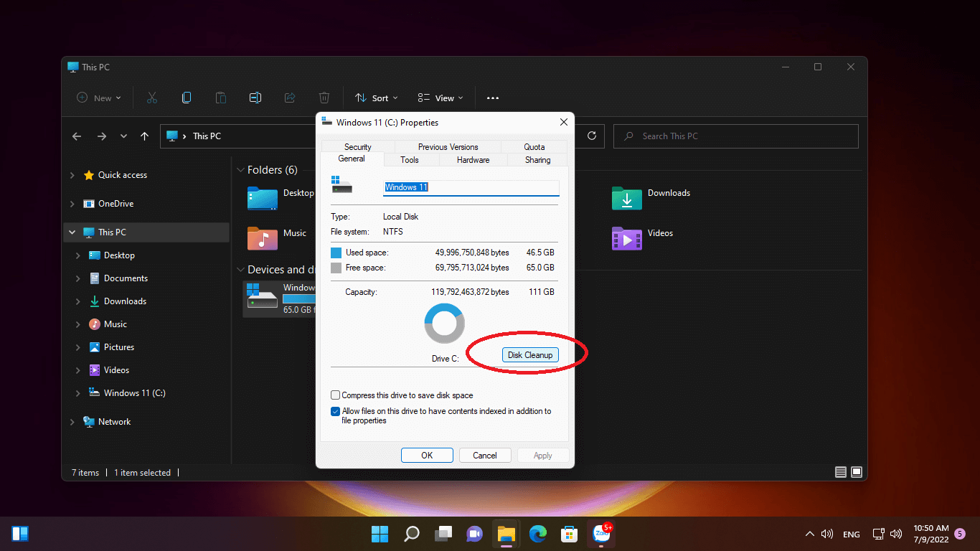Viewport: 980px width, 551px height.
Task: Click the Disk Cleanup button
Action: (530, 355)
